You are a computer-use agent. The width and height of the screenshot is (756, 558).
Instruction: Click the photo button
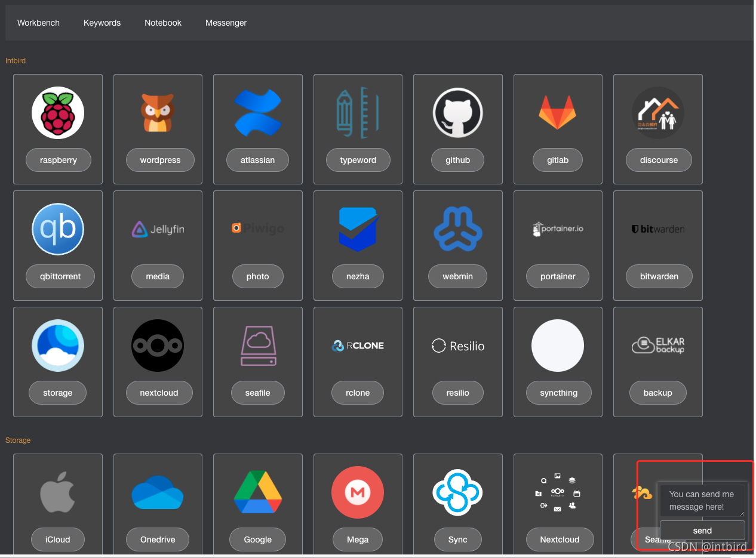(x=258, y=276)
